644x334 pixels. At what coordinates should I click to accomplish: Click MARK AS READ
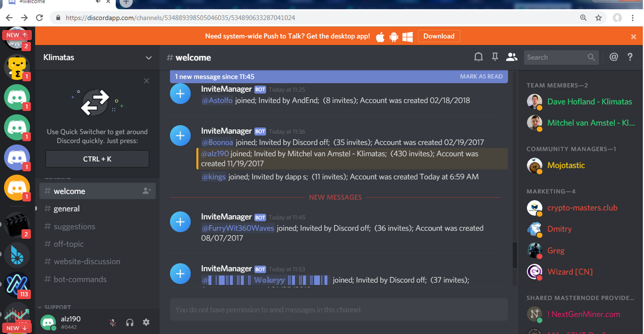click(481, 76)
